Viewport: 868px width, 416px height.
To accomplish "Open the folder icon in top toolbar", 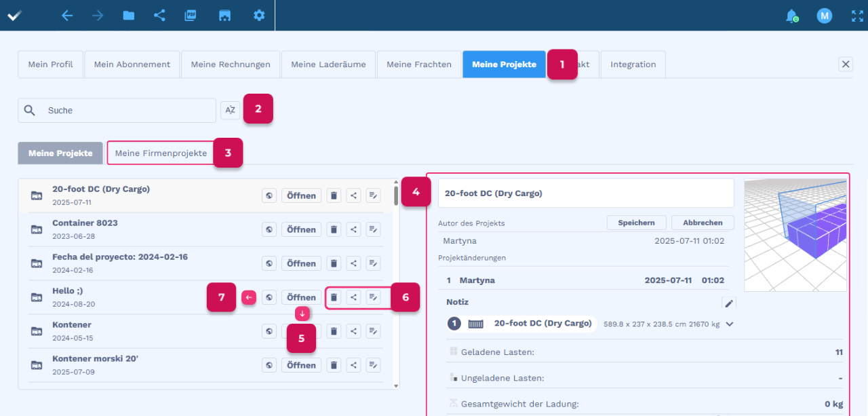I will (x=129, y=16).
